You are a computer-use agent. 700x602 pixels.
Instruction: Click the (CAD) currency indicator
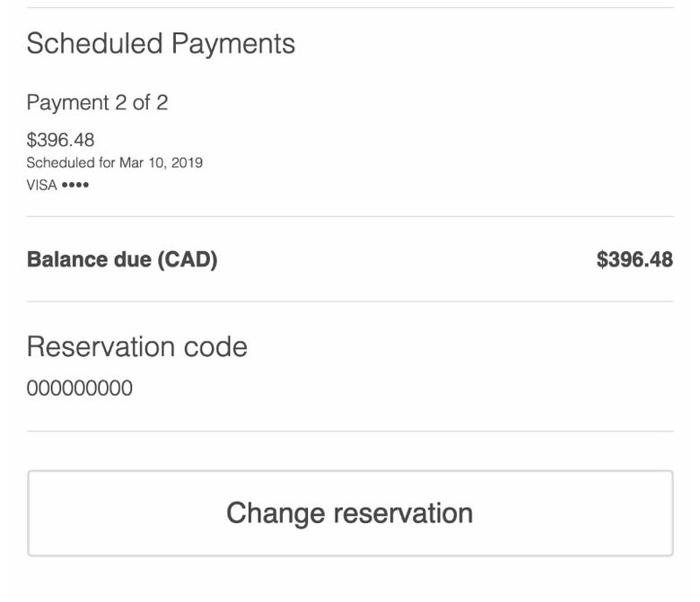[188, 259]
